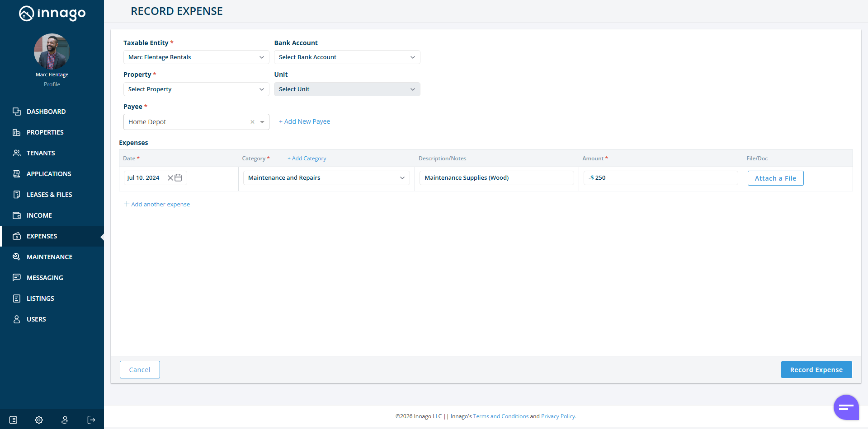Click the calendar icon in the date field
Screen dimensions: 868x429
tap(179, 178)
